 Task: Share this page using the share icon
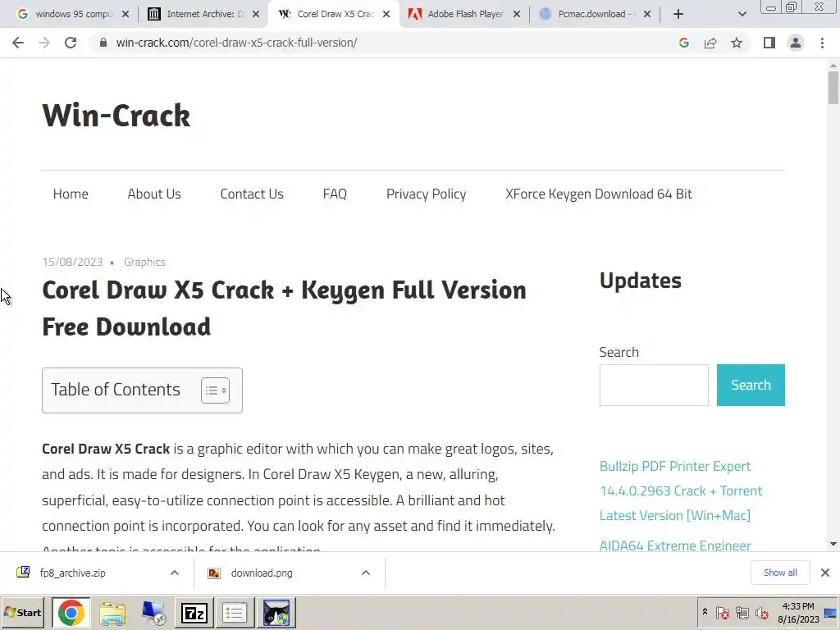[710, 43]
